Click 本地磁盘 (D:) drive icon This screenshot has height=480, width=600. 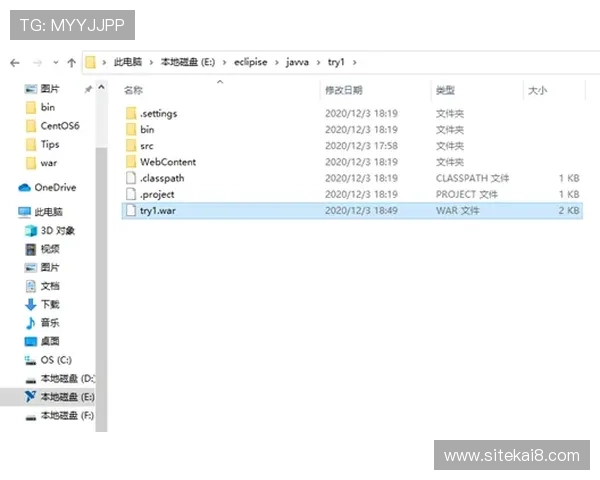pos(31,380)
